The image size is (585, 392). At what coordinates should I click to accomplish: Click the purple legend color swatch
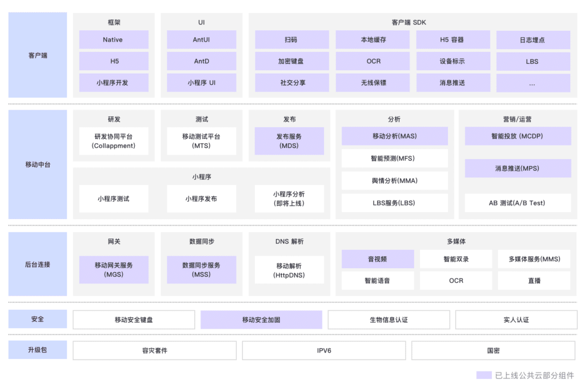click(x=484, y=375)
